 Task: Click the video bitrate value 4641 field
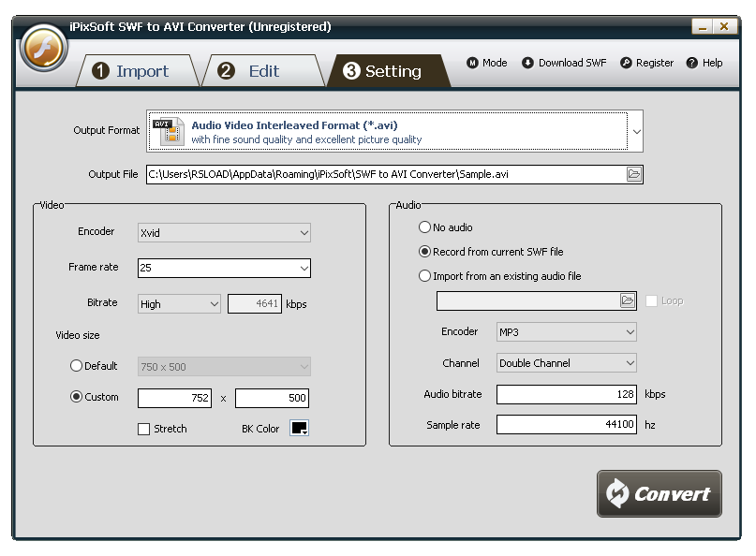(255, 303)
